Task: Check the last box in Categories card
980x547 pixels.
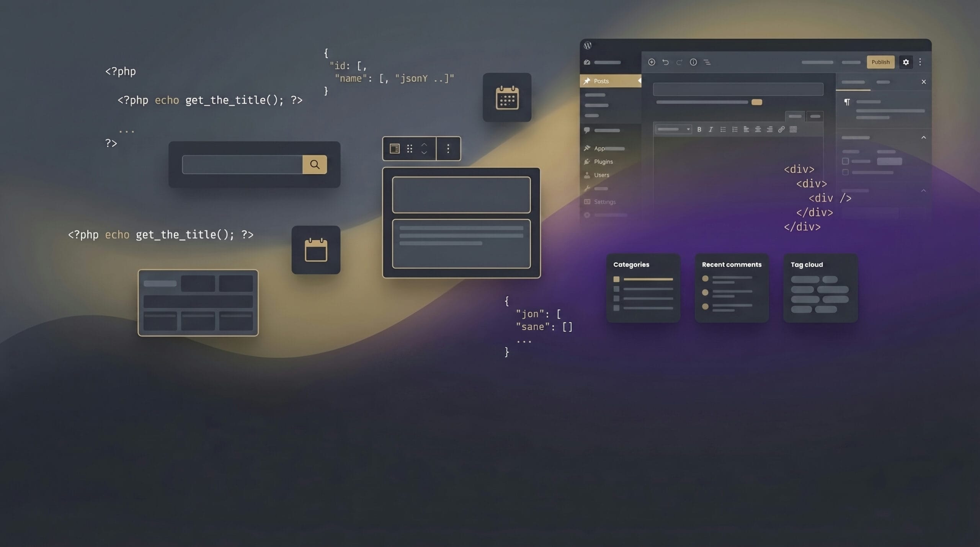Action: coord(616,308)
